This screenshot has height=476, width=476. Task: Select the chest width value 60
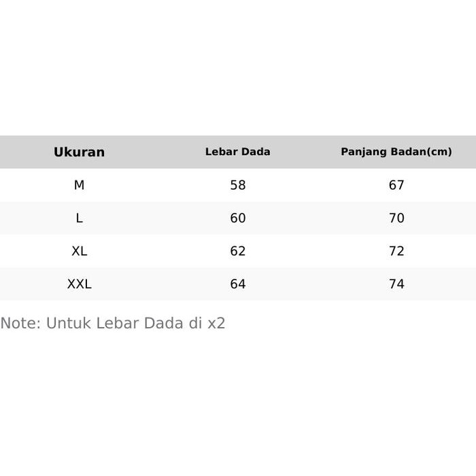tap(237, 218)
